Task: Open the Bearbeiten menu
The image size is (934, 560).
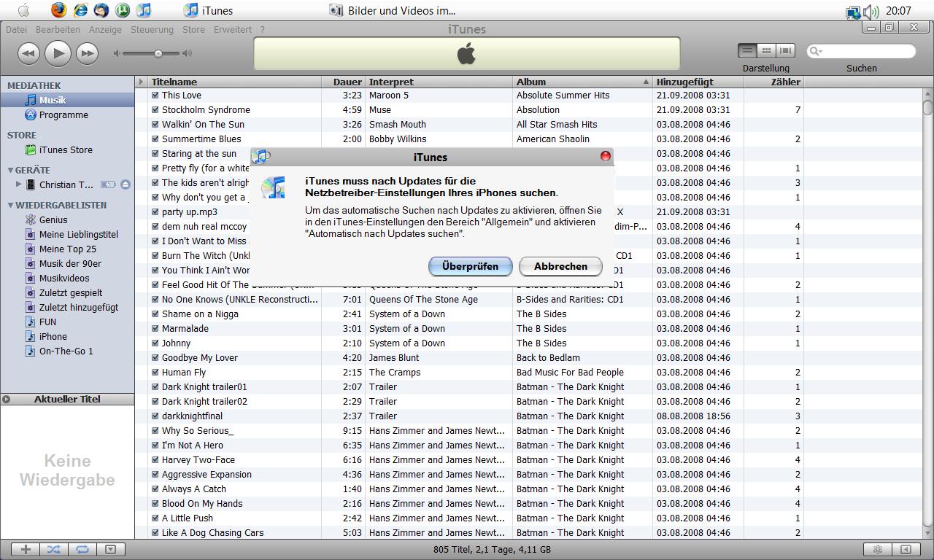Action: [58, 30]
